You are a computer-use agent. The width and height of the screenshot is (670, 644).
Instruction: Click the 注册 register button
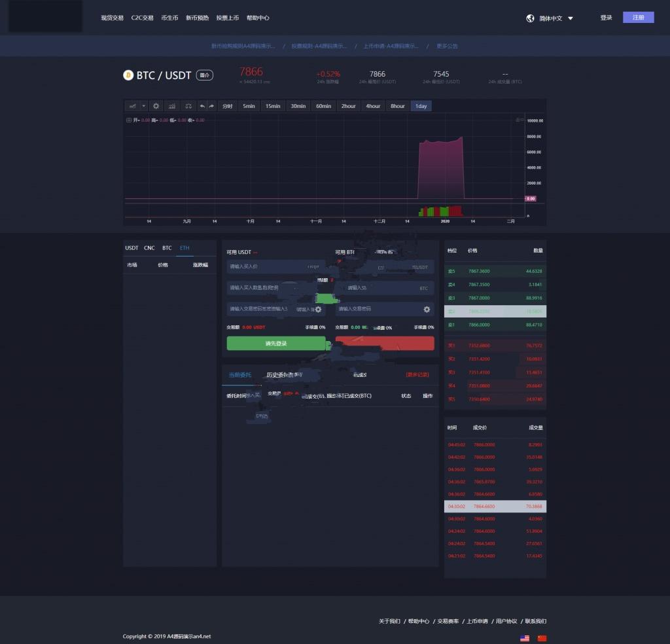[x=638, y=18]
